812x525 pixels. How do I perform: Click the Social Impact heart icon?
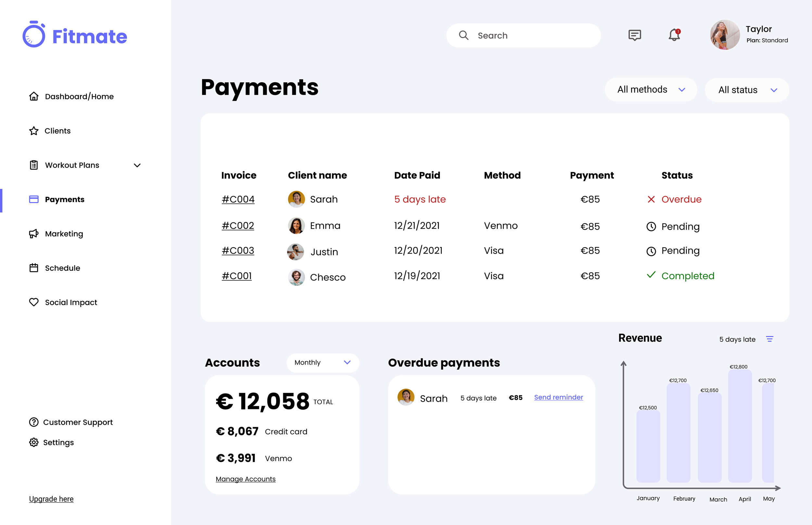pos(34,302)
